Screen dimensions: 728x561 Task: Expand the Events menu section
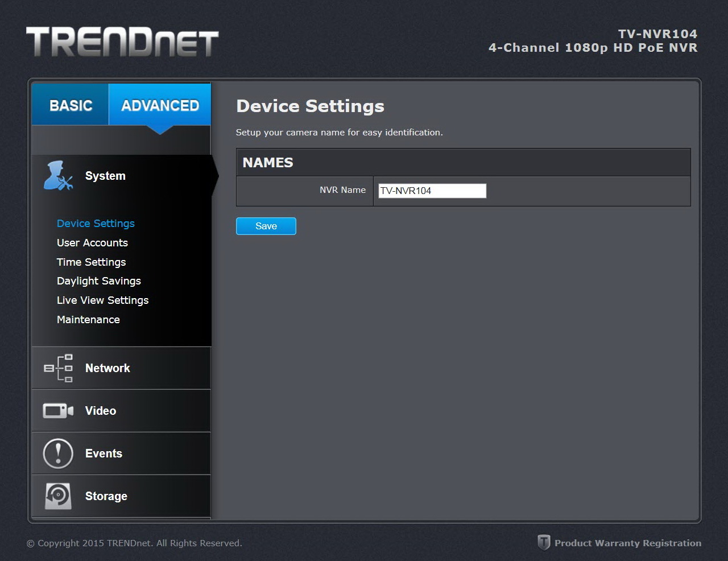pos(121,453)
